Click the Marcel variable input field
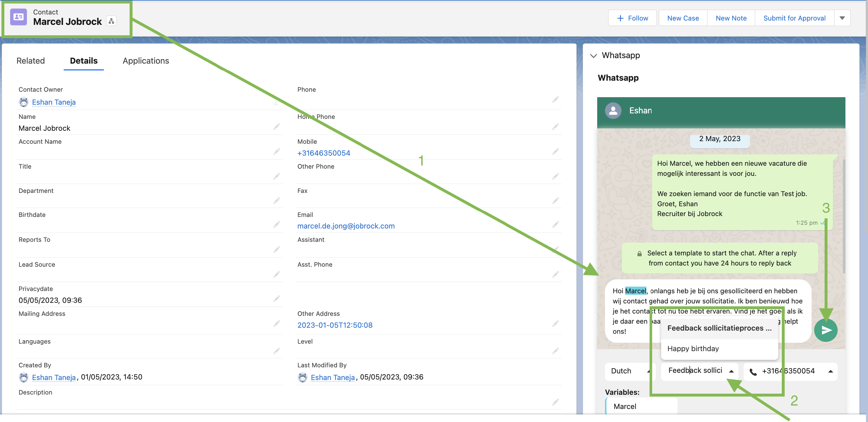 click(x=641, y=406)
